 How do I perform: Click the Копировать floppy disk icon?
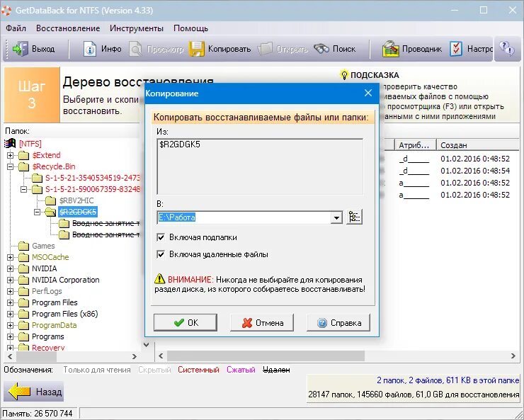point(197,49)
